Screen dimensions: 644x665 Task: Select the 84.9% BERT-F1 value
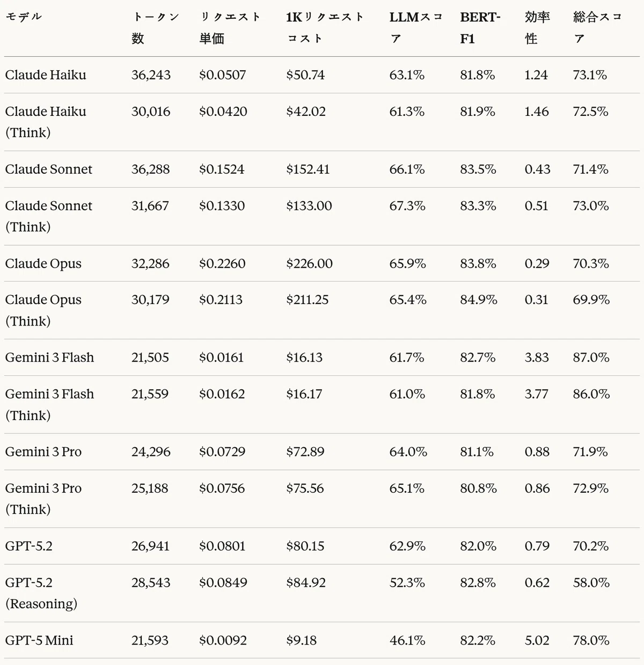pos(478,300)
